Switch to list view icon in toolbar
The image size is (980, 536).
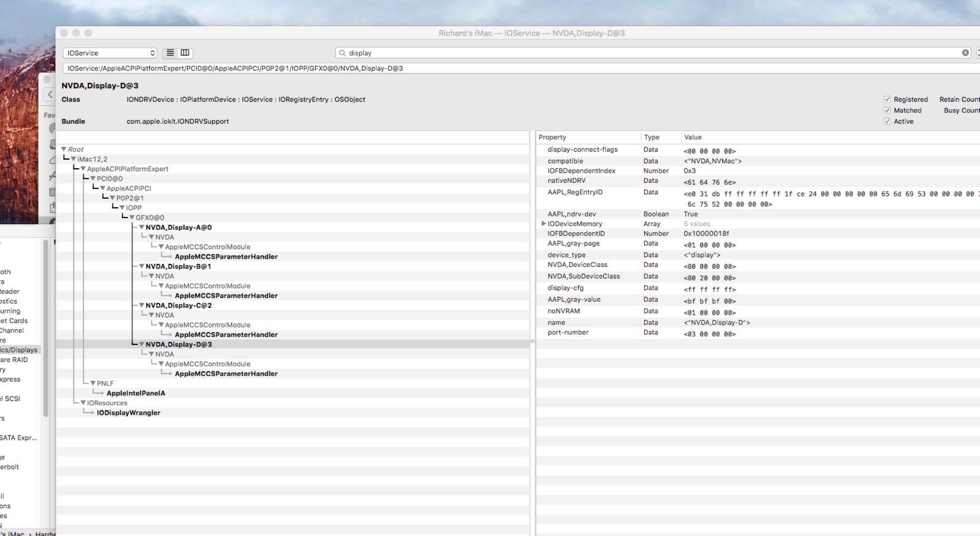tap(170, 53)
